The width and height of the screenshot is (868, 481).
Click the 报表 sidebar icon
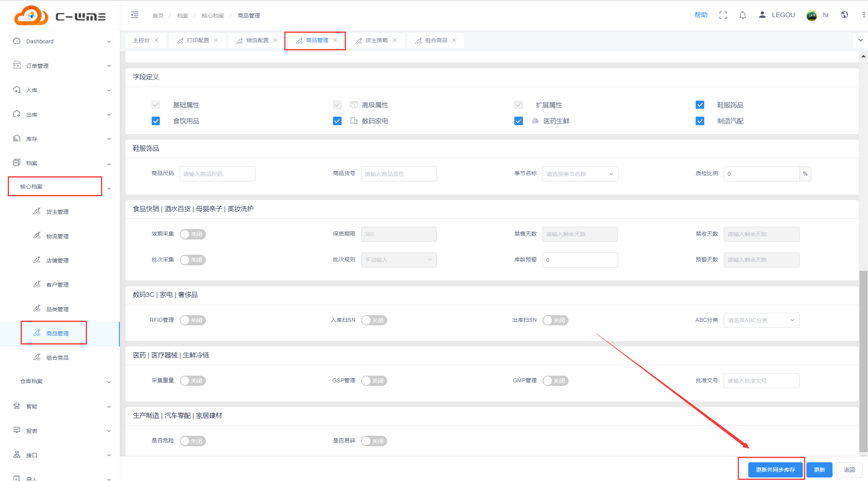click(17, 430)
